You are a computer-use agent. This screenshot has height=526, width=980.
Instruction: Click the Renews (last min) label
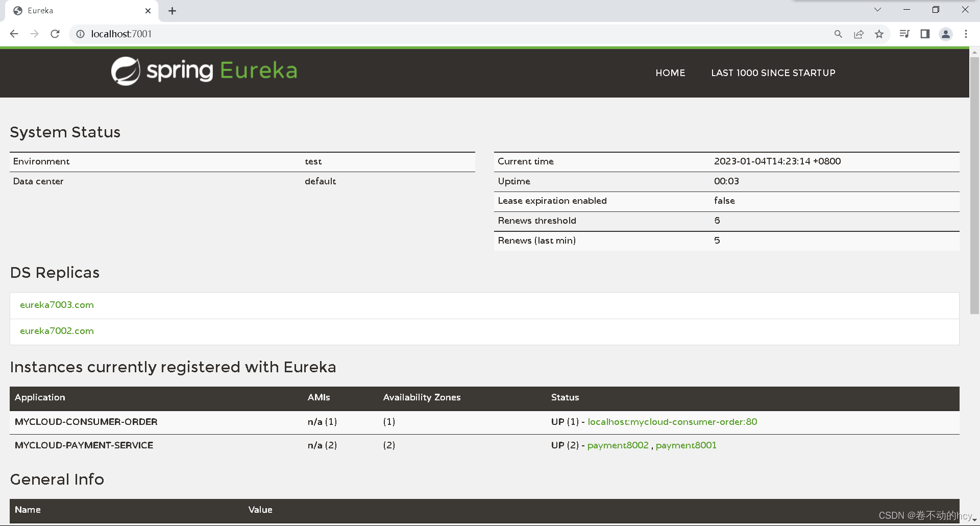click(x=536, y=241)
